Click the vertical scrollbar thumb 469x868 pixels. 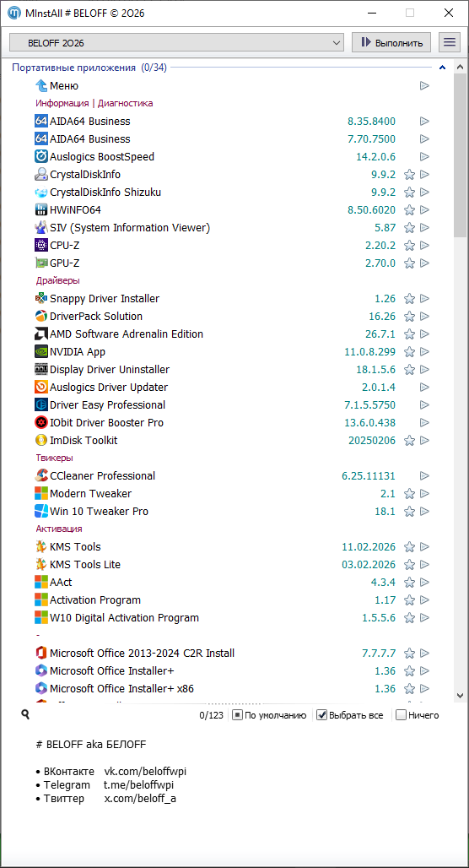[460, 155]
